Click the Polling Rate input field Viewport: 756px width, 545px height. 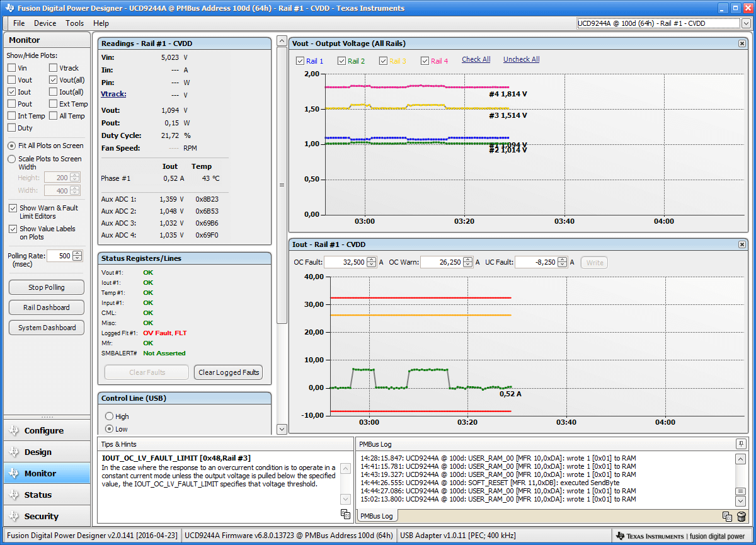click(x=60, y=256)
